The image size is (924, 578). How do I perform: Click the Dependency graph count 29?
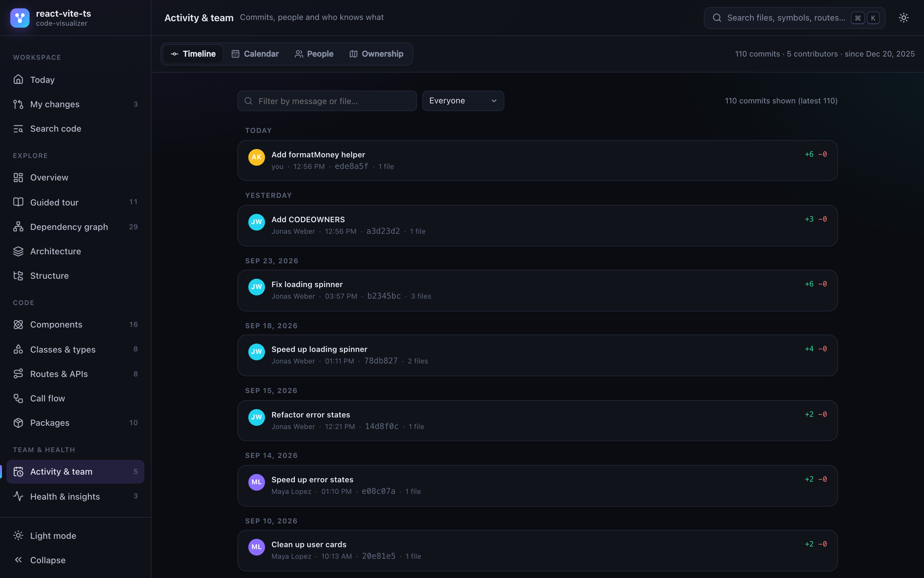tap(133, 227)
